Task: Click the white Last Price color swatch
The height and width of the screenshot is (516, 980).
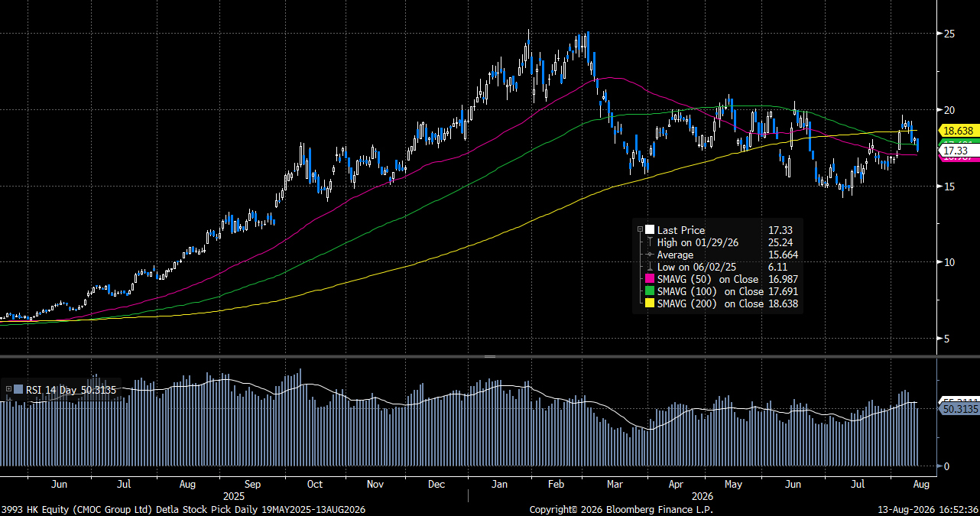Action: pos(650,229)
